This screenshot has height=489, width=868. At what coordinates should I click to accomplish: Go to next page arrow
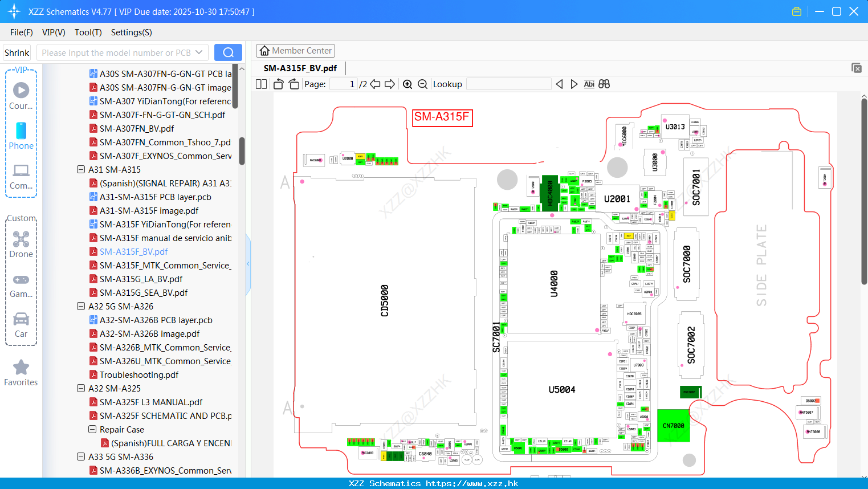point(390,84)
